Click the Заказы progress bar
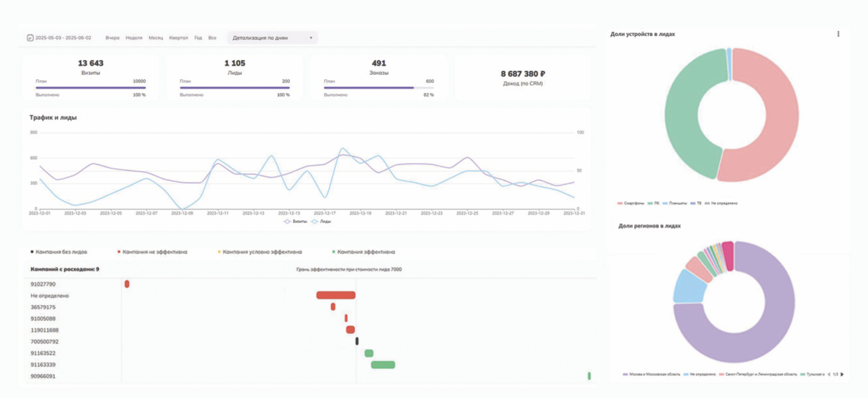Image resolution: width=868 pixels, height=398 pixels. pyautogui.click(x=378, y=88)
